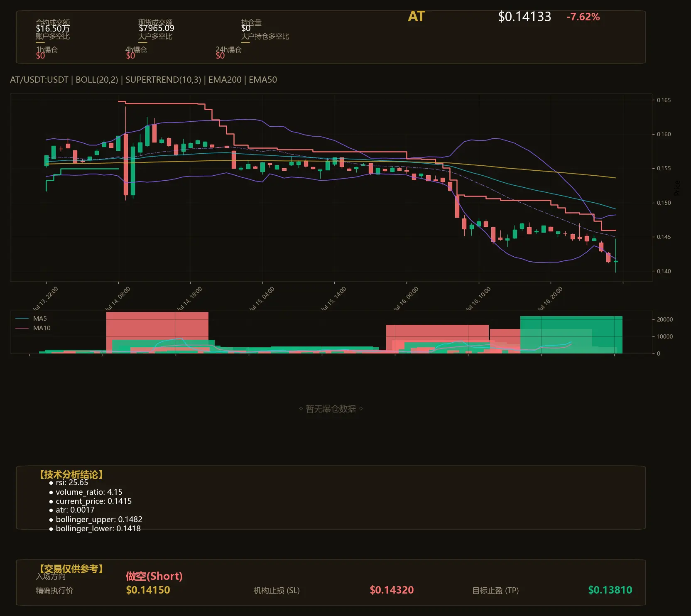Click the Jul 16, 20:00 time axis label
This screenshot has width=691, height=616.
(x=550, y=298)
